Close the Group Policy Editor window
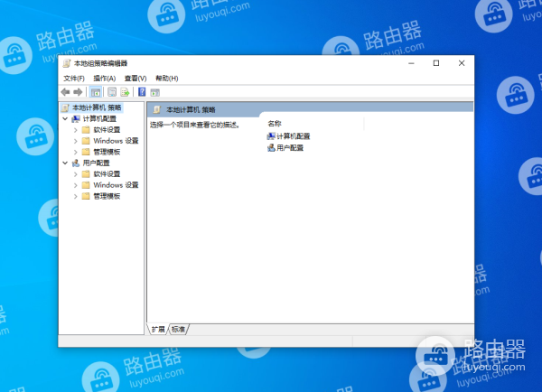The height and width of the screenshot is (392, 542). click(x=462, y=63)
